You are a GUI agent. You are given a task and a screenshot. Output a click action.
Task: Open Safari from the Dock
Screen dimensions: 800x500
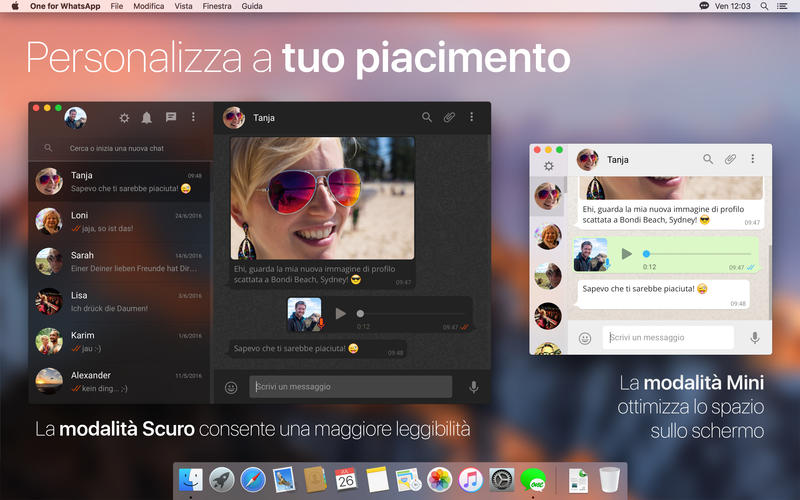point(253,480)
